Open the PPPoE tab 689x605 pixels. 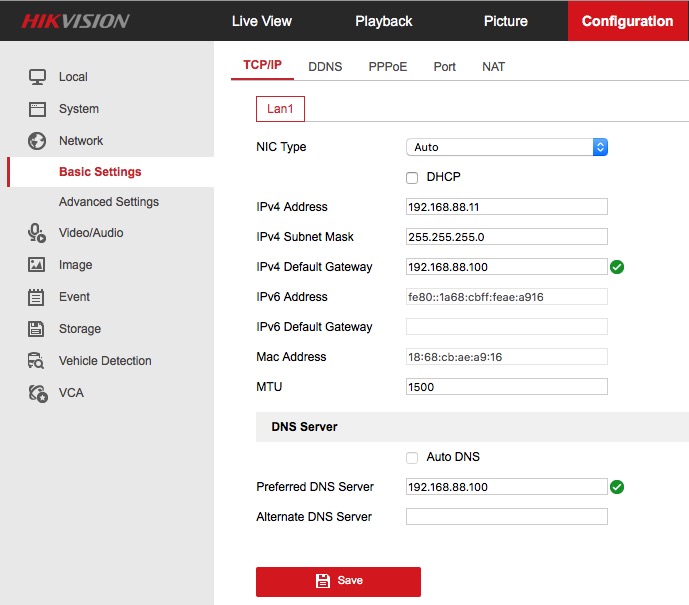pos(387,67)
